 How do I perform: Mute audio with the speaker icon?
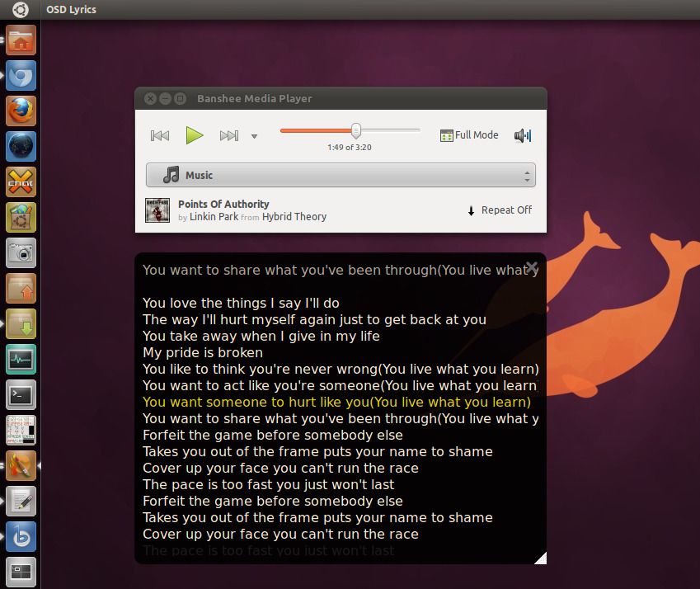pyautogui.click(x=522, y=135)
